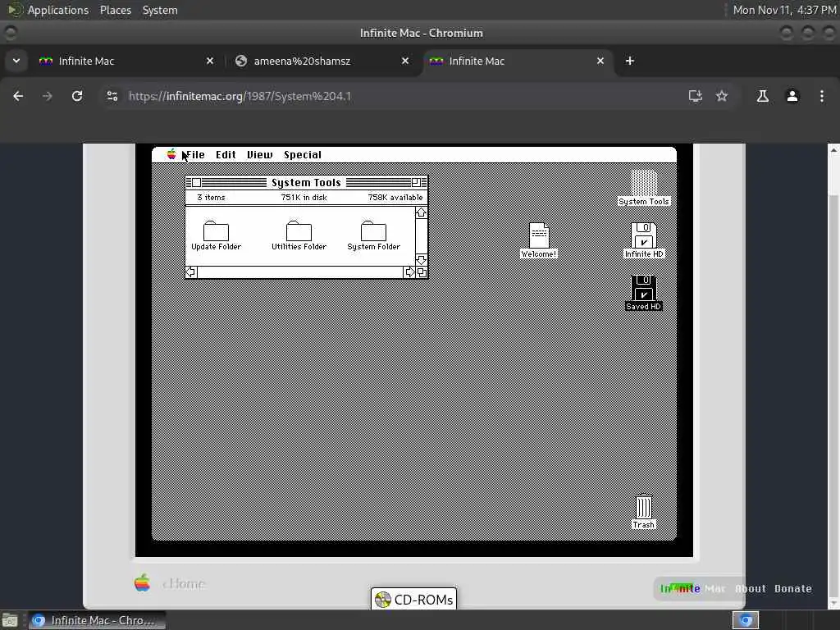Click the address bar URL
840x630 pixels.
pos(240,96)
